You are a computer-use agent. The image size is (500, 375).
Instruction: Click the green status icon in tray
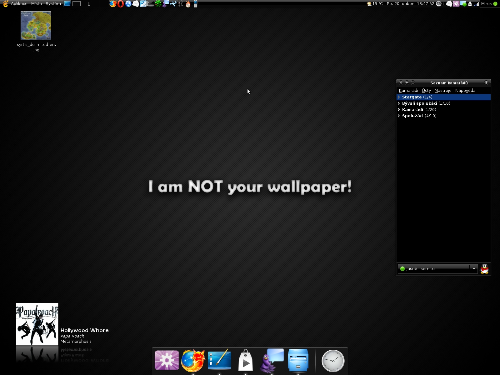click(495, 4)
